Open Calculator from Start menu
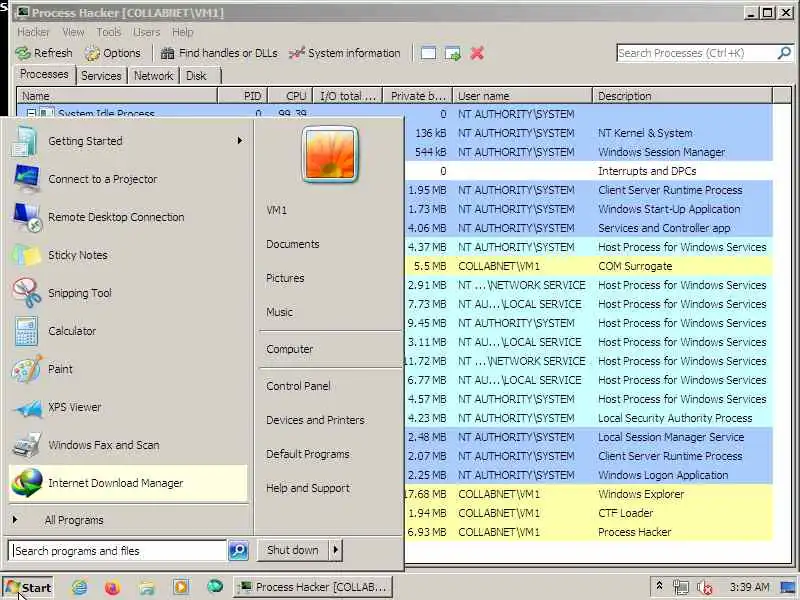Viewport: 800px width, 600px height. [128, 331]
